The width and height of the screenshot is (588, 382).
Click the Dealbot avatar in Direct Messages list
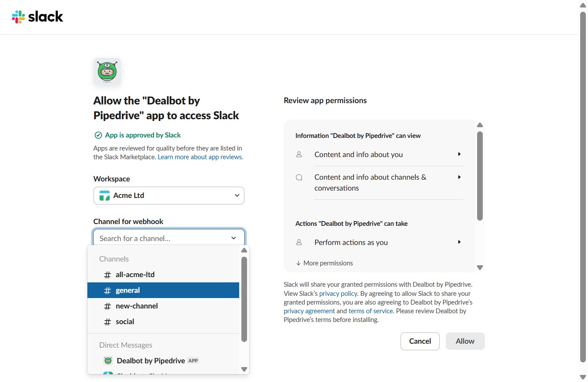point(108,361)
